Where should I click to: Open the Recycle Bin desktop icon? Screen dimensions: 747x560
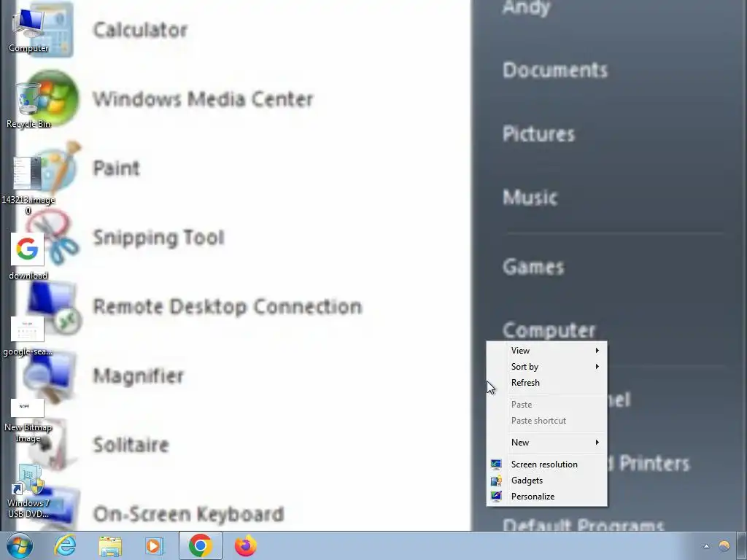tap(28, 106)
